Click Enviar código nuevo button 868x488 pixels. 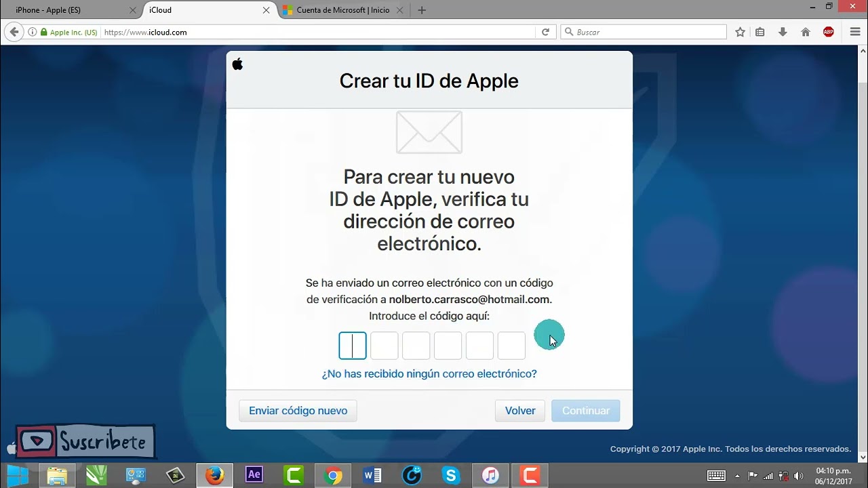(x=298, y=411)
